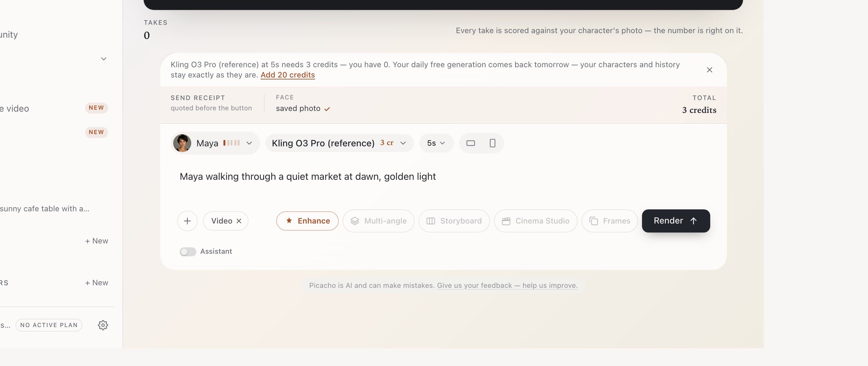Open Kling O3 Pro model dropdown
This screenshot has height=366, width=868.
(339, 143)
